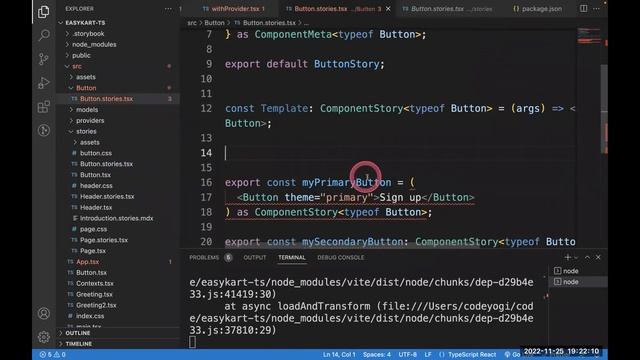The height and width of the screenshot is (360, 640).
Task: Maximize the terminal panel
Action: point(587,257)
